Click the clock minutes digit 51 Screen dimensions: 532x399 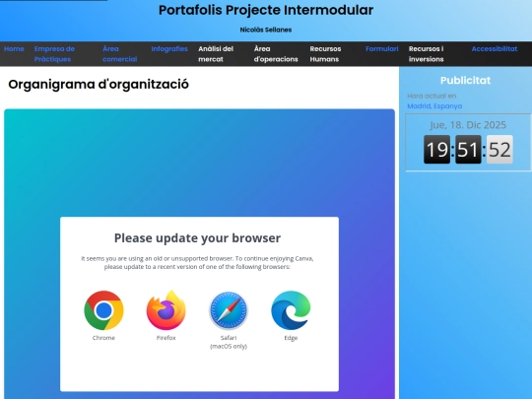(468, 150)
